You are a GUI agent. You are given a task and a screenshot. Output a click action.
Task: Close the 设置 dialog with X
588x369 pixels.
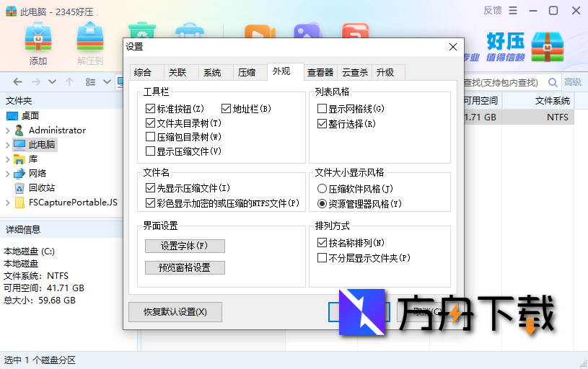(x=453, y=47)
